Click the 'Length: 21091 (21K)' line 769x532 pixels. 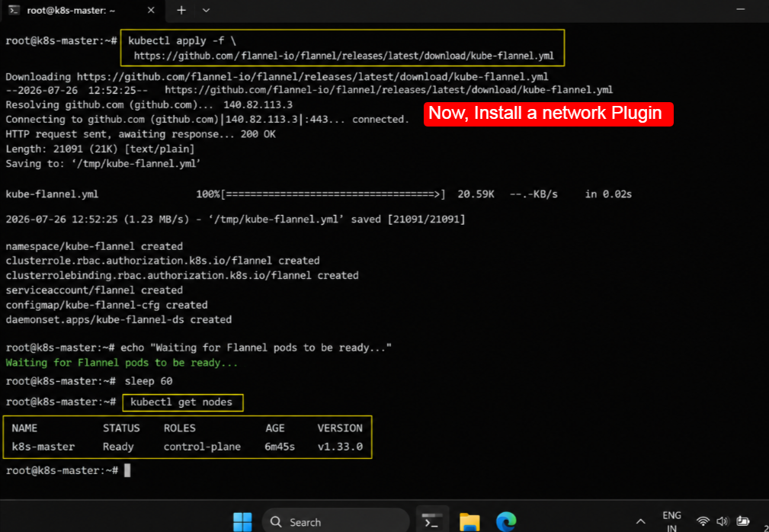pos(100,149)
